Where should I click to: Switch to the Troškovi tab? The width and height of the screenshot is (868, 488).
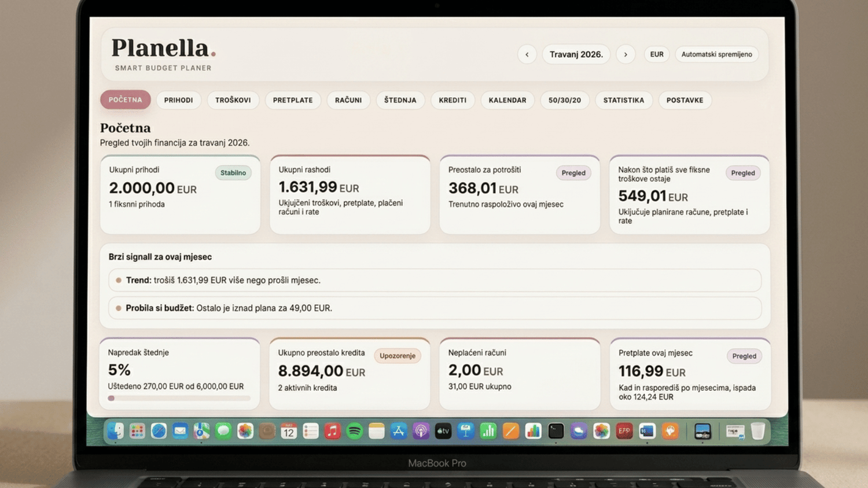pyautogui.click(x=233, y=100)
